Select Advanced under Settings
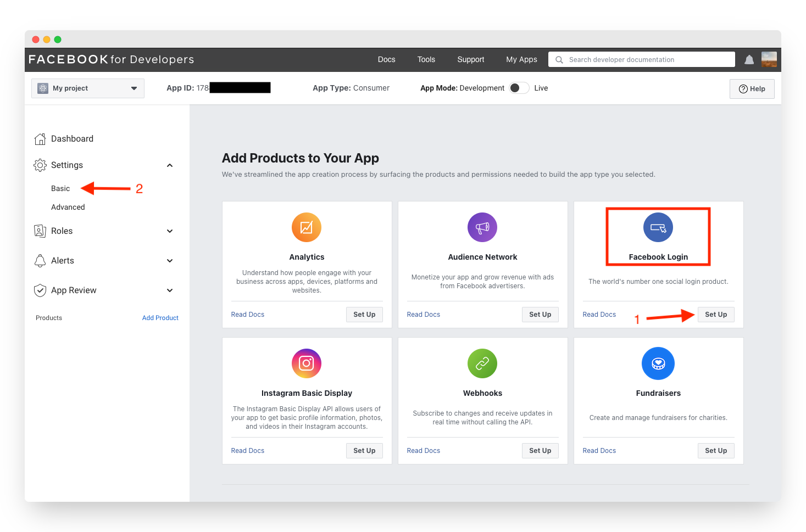The image size is (806, 532). pyautogui.click(x=68, y=207)
